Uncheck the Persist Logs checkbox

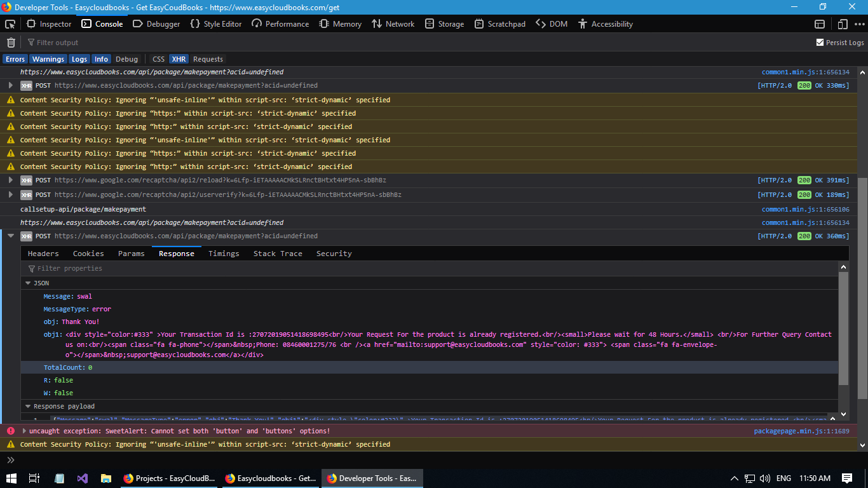point(820,43)
